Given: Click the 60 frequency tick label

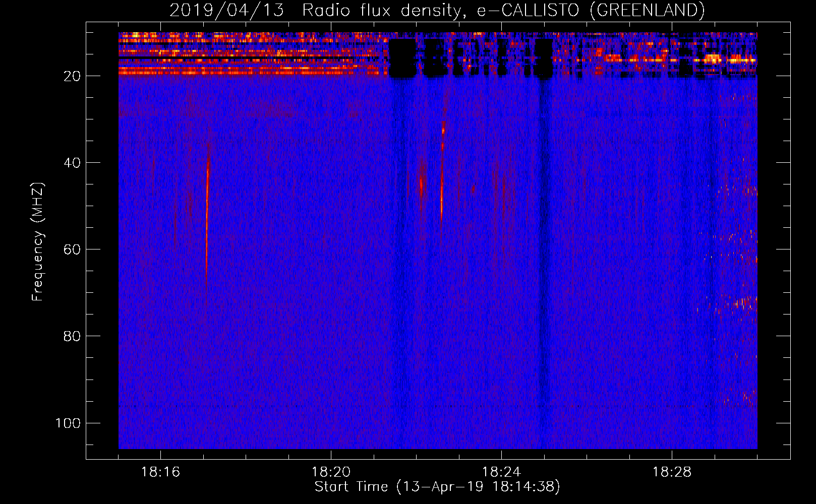Looking at the screenshot, I should pos(72,249).
